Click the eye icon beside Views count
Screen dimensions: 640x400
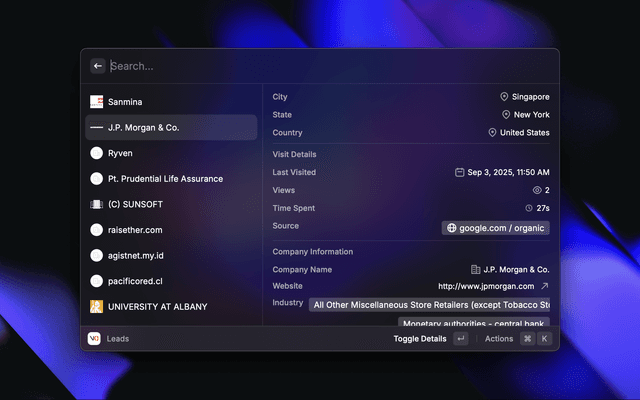[x=537, y=190]
